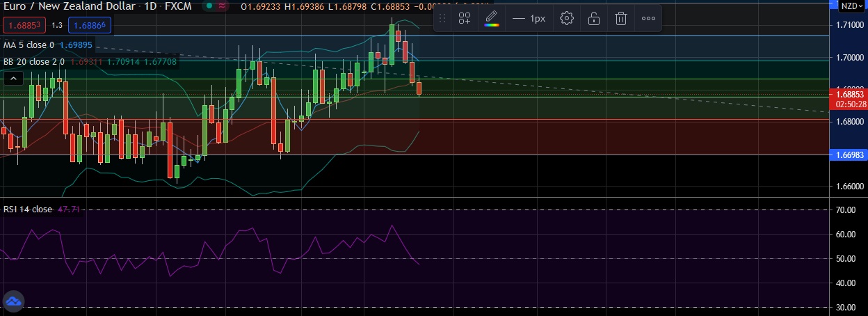Click the BB upper value 1.70914
This screenshot has height=316, width=868.
pos(123,62)
